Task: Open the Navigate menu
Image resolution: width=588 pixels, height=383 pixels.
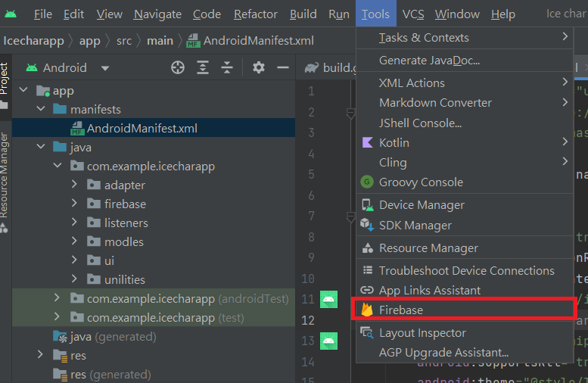Action: point(157,14)
